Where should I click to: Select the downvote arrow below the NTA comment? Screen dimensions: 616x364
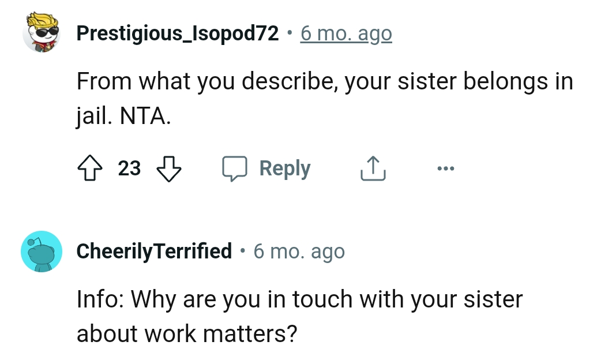(169, 168)
